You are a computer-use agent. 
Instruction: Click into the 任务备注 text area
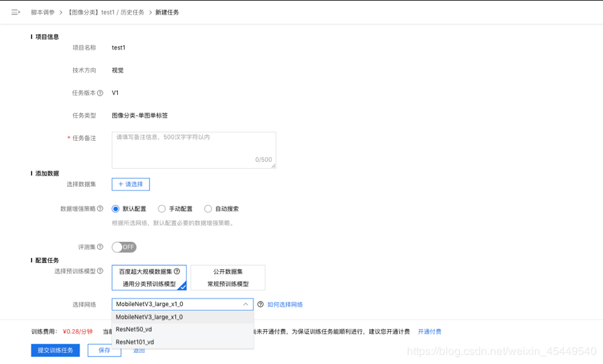[194, 150]
